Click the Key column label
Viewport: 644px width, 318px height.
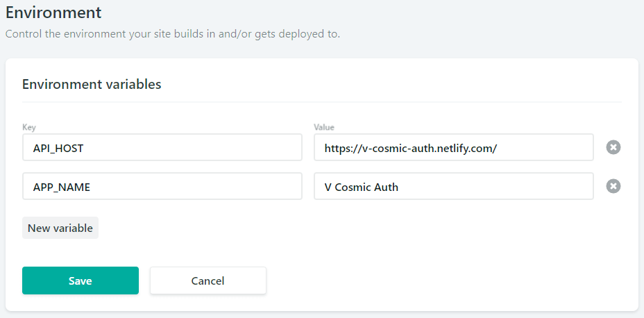point(29,127)
